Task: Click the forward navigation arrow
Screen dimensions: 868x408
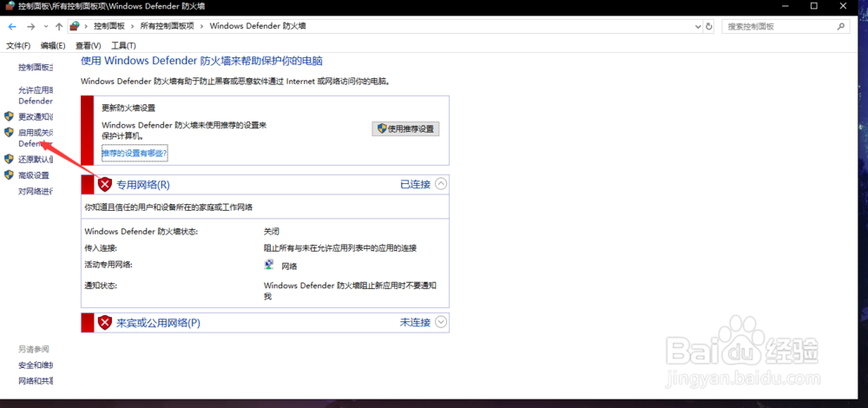Action: [x=31, y=27]
